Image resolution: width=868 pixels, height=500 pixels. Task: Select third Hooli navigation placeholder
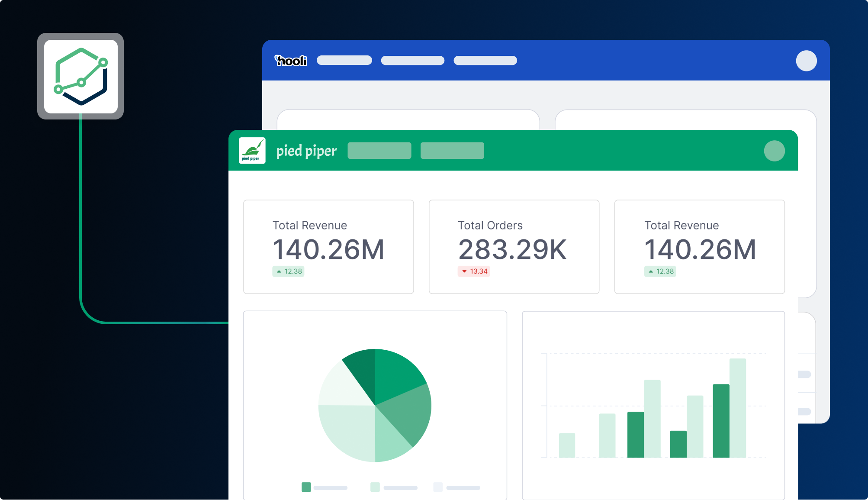[x=485, y=61]
